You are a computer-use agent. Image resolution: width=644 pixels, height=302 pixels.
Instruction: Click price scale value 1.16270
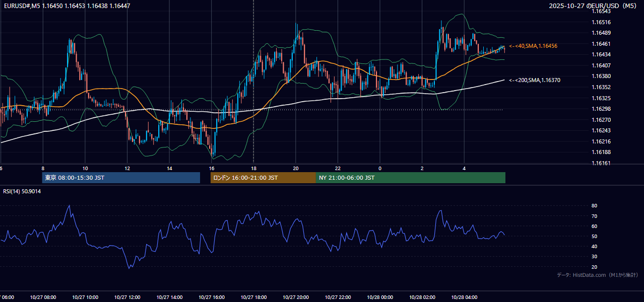[601, 120]
